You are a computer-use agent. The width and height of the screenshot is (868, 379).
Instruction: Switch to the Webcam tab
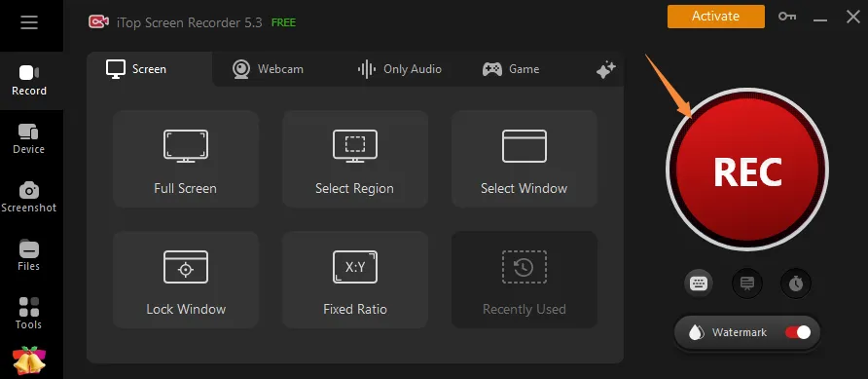[x=268, y=69]
